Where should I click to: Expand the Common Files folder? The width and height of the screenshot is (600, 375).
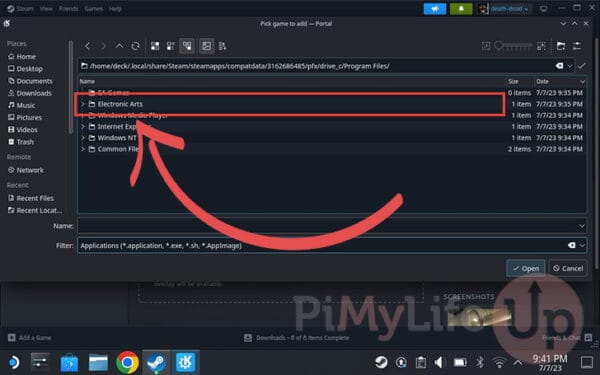pyautogui.click(x=83, y=149)
